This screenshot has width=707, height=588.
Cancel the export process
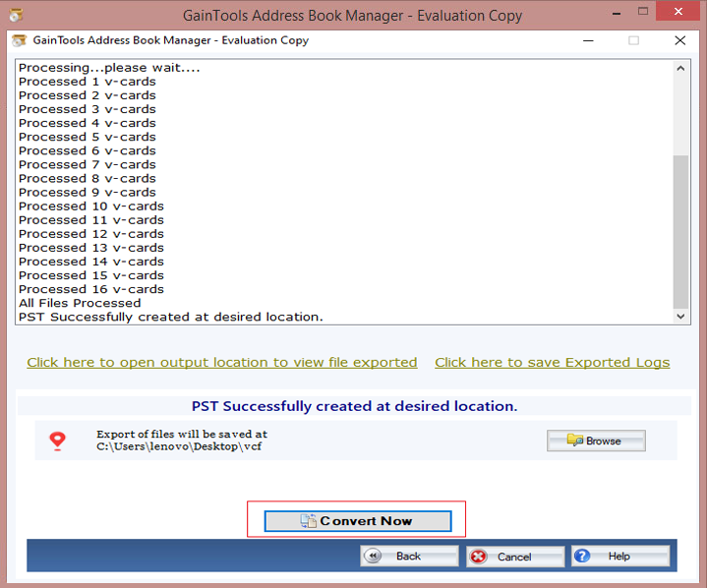(x=515, y=557)
